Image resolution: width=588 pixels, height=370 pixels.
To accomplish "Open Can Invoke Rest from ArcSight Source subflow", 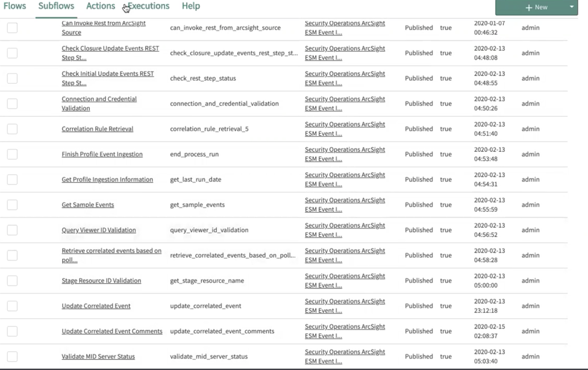I will 104,28.
